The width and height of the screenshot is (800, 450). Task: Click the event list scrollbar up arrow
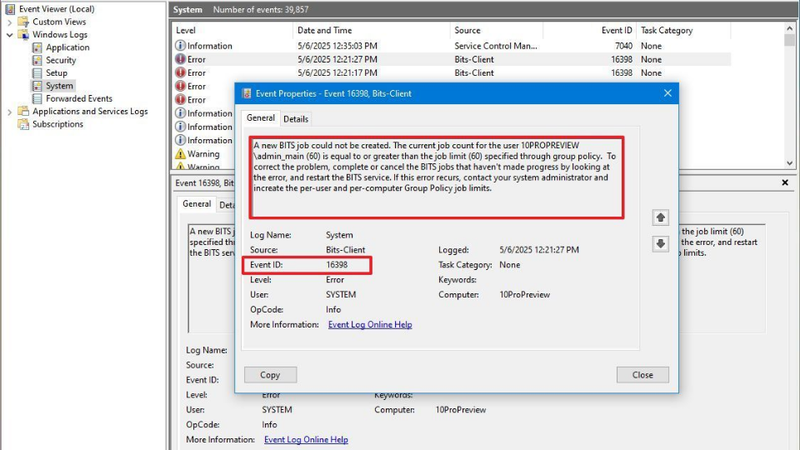coord(790,29)
